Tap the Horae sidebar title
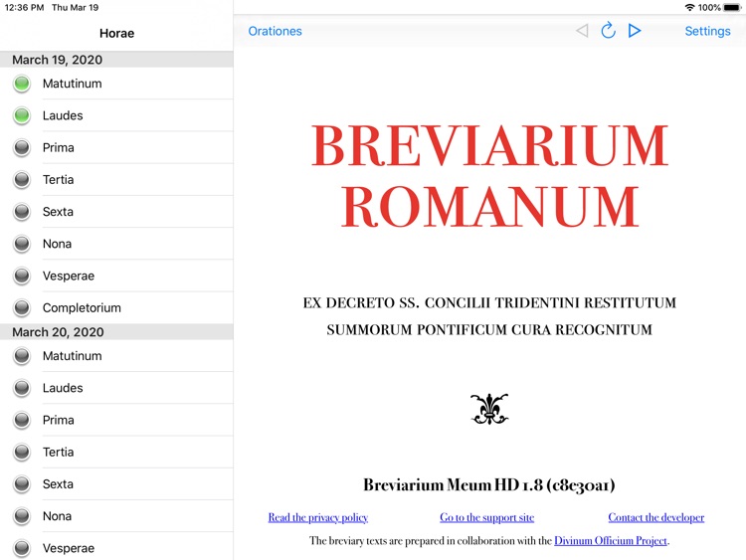This screenshot has height=560, width=746. pyautogui.click(x=116, y=33)
